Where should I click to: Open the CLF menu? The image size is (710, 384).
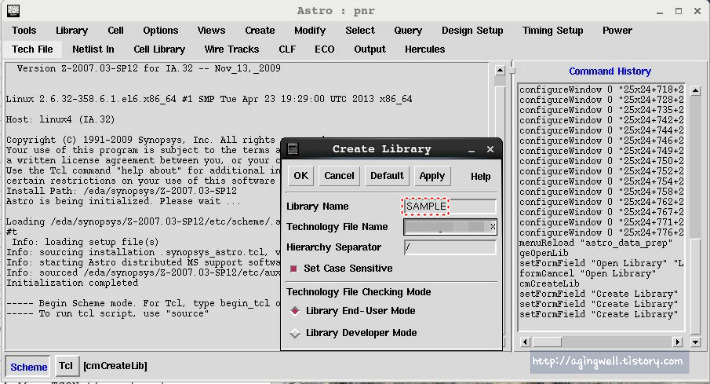(x=287, y=49)
